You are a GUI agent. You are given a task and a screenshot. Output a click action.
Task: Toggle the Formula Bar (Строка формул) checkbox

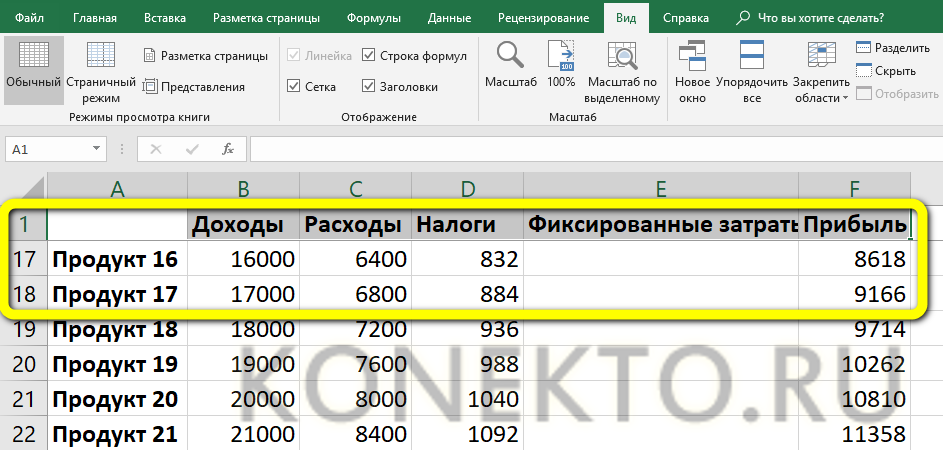[x=370, y=56]
